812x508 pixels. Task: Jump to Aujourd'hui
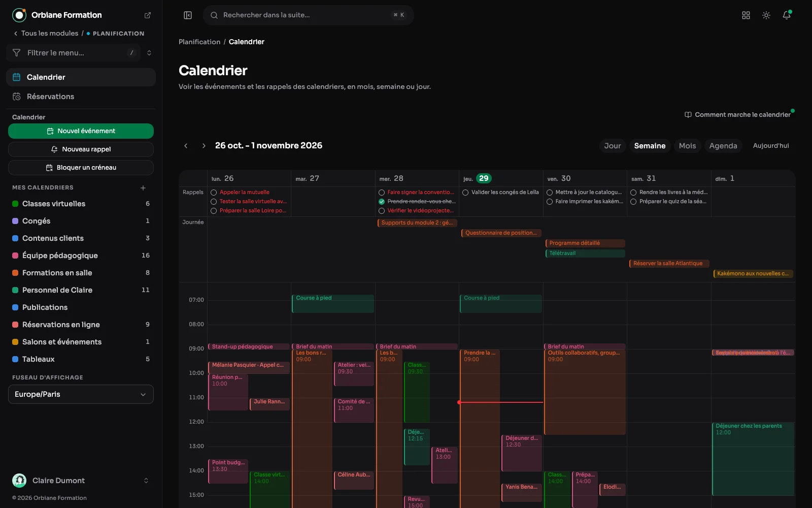pyautogui.click(x=771, y=146)
